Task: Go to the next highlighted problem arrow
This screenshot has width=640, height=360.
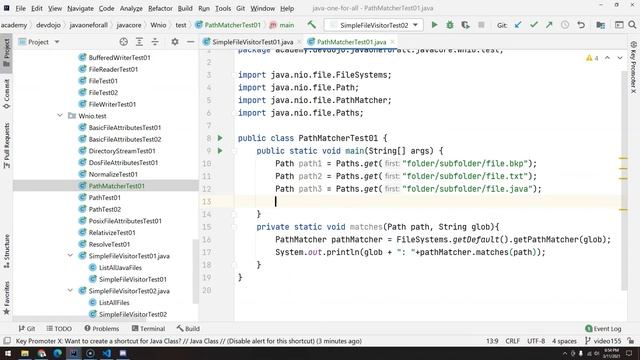Action: pos(620,58)
